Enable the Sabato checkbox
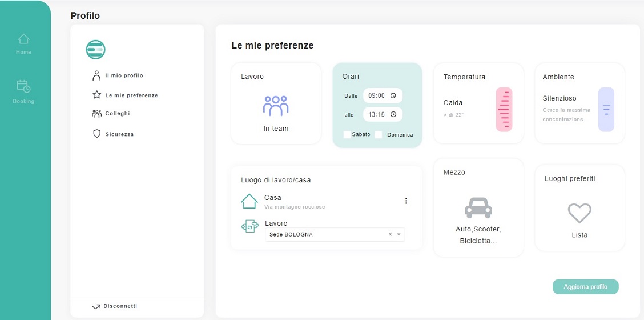Screen dimensions: 644x320 [347, 135]
